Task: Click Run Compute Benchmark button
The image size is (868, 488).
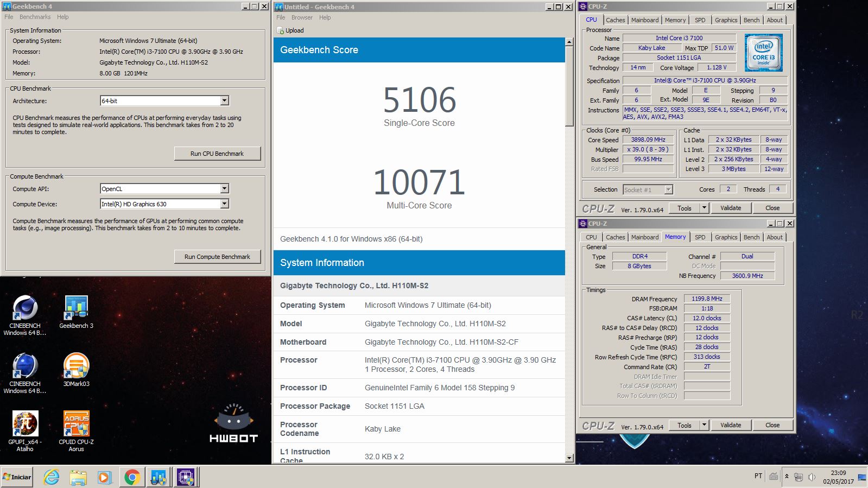Action: (x=217, y=257)
